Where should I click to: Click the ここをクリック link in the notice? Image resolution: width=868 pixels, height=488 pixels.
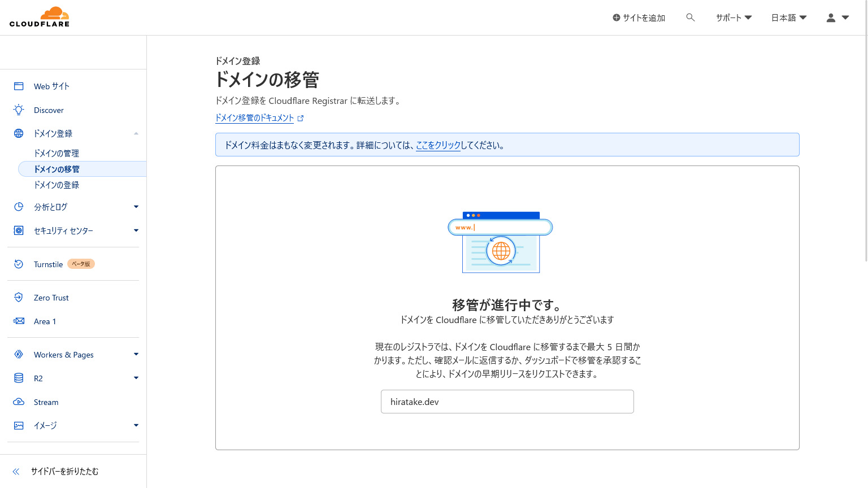[438, 145]
